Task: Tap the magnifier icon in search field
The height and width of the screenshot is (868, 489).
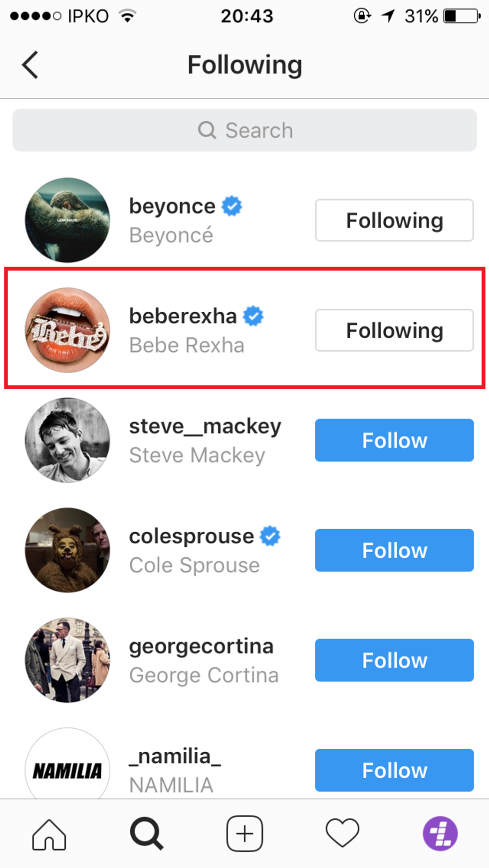Action: coord(207,130)
